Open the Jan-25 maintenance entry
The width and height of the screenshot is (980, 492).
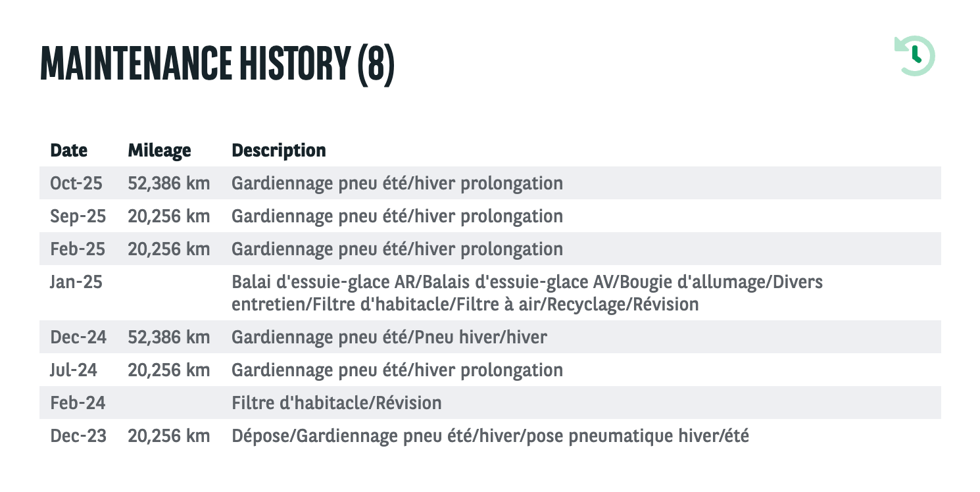[490, 293]
